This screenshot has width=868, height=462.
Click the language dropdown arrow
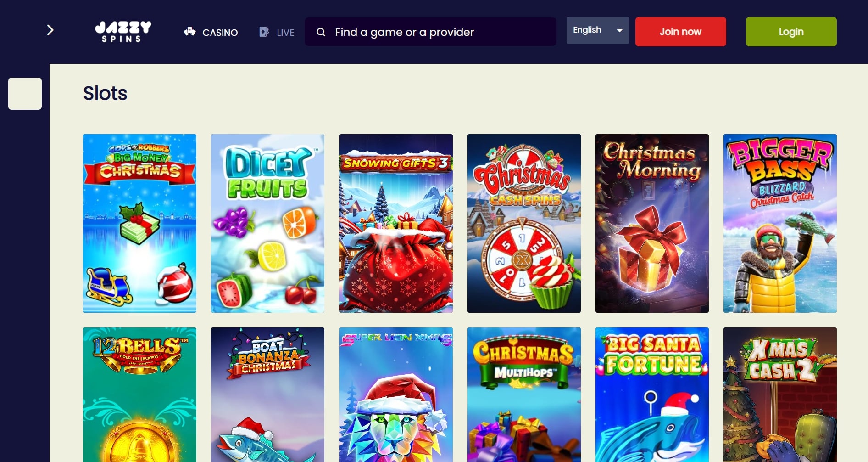[620, 30]
